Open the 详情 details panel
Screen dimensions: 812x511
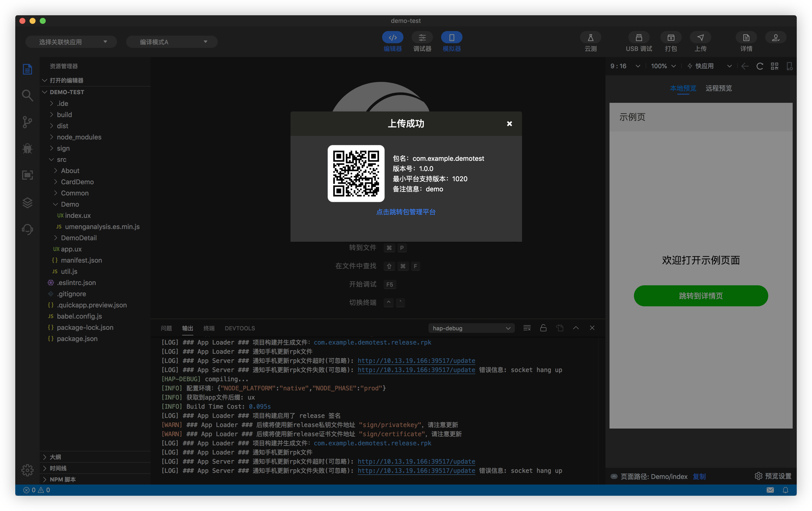coord(746,38)
